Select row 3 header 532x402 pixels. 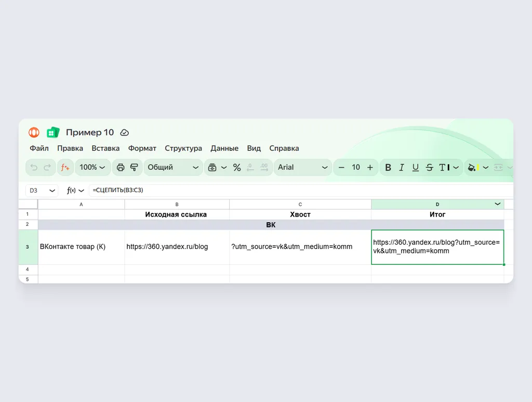[28, 247]
